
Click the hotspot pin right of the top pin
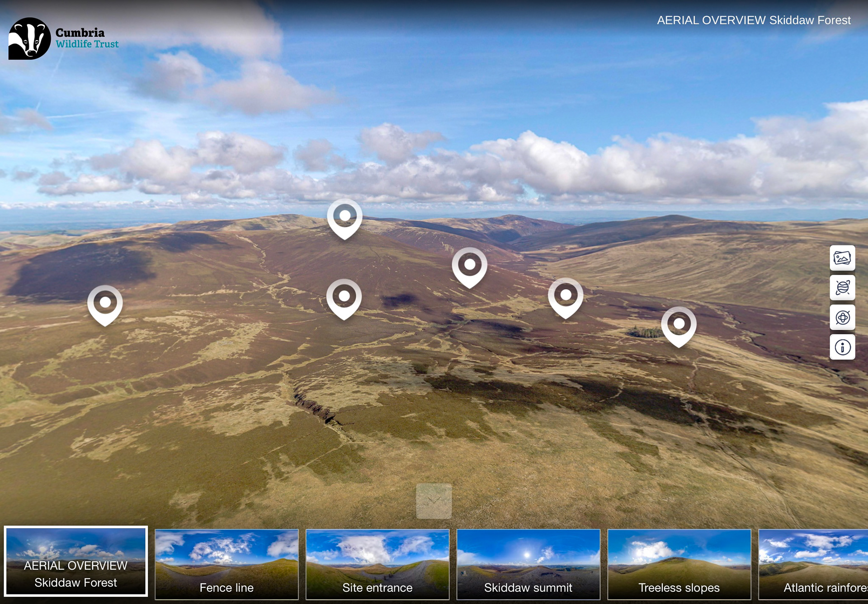click(470, 265)
